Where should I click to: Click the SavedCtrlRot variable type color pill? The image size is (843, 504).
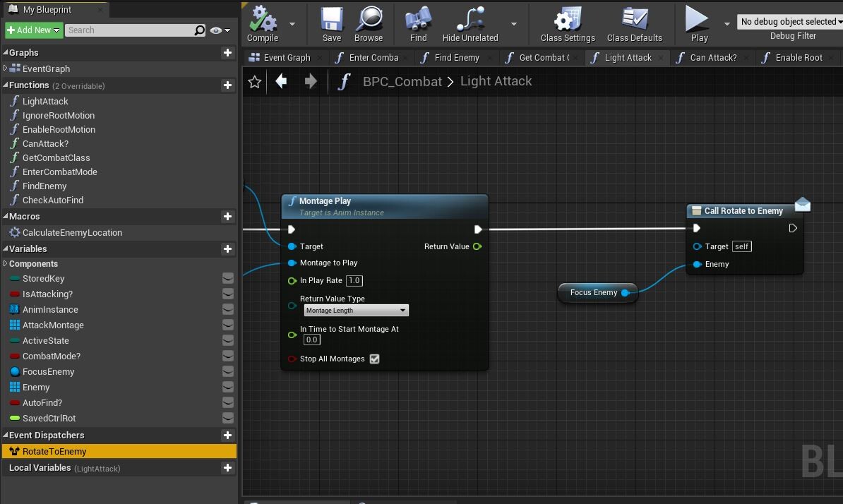tap(15, 418)
